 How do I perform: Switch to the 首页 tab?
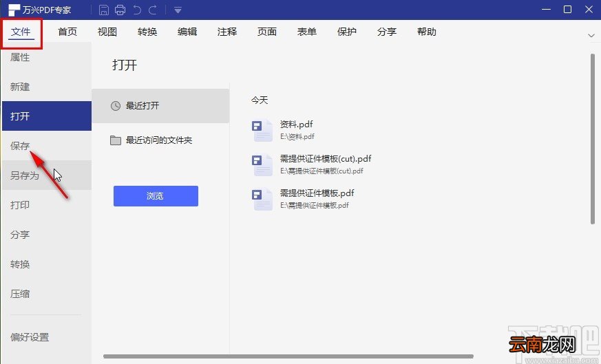(67, 32)
